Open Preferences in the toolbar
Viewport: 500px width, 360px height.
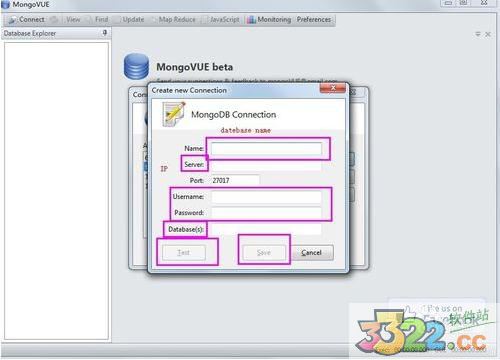coord(314,20)
